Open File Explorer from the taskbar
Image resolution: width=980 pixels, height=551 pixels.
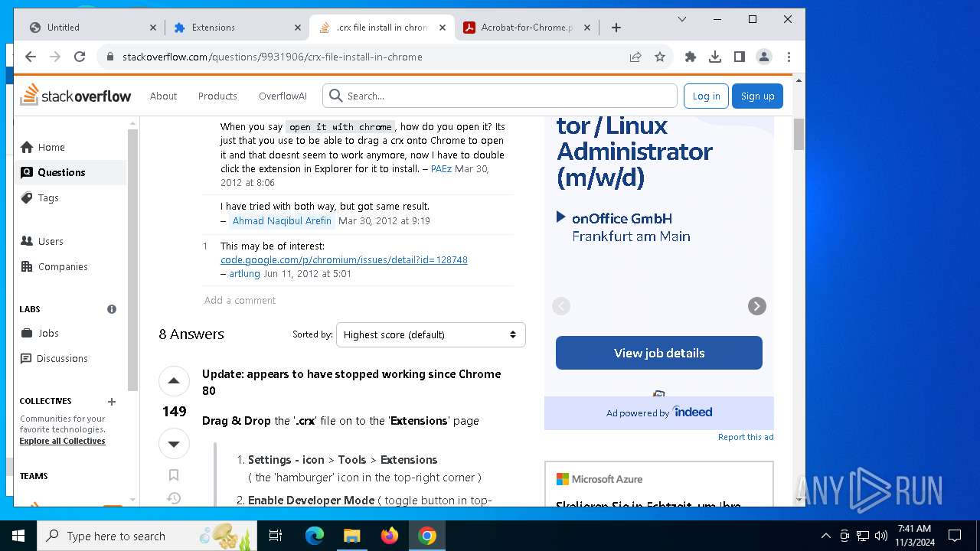(x=351, y=536)
